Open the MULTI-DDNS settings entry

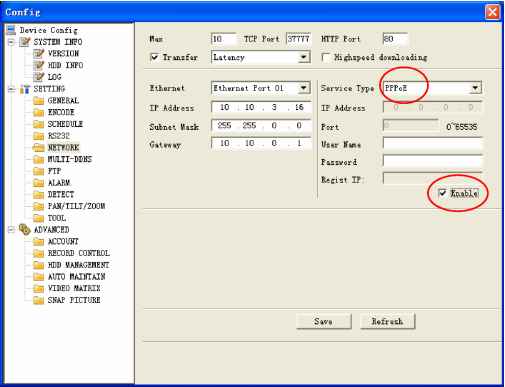coord(70,159)
